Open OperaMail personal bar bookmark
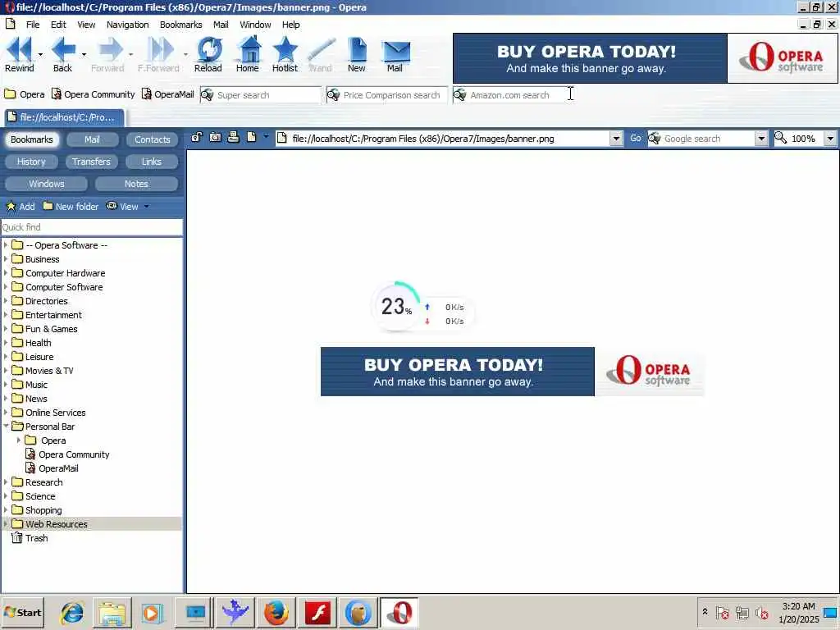840x630 pixels. [x=167, y=94]
